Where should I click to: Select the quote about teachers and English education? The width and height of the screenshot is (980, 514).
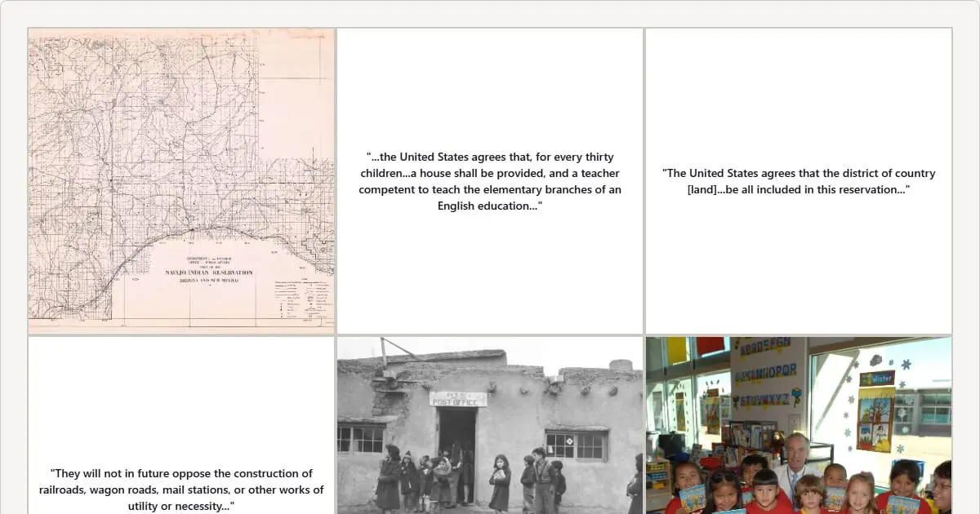tap(489, 181)
